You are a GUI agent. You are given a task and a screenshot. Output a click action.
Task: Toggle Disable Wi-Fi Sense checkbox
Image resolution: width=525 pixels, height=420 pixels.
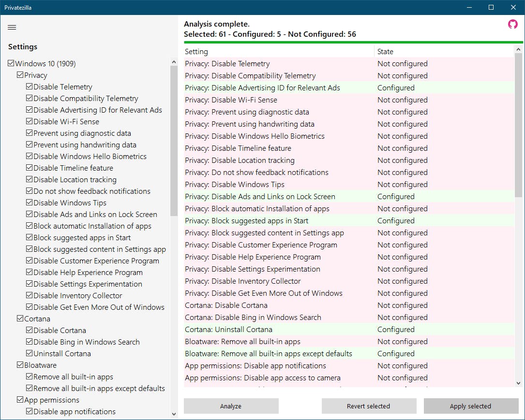[29, 121]
